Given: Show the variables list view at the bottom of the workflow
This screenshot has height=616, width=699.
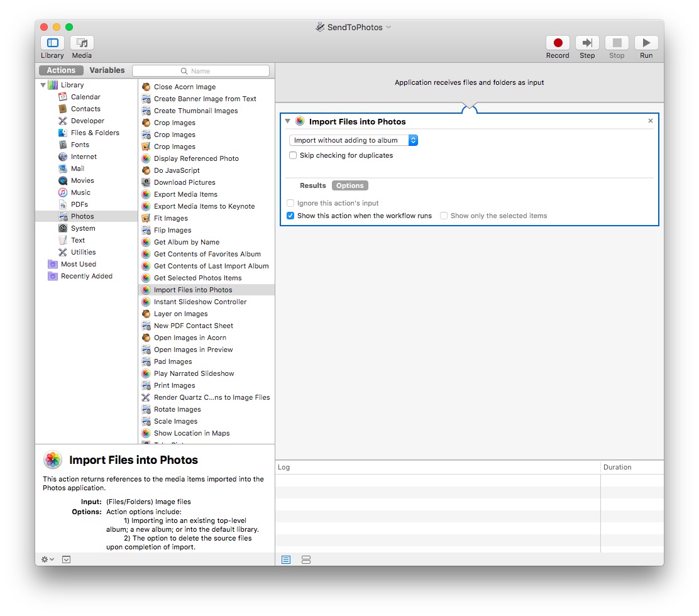Looking at the screenshot, I should tap(306, 560).
